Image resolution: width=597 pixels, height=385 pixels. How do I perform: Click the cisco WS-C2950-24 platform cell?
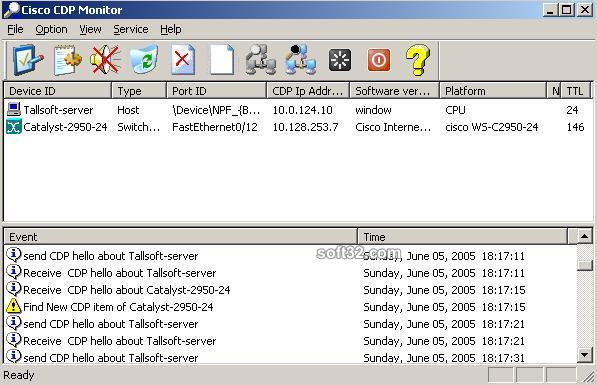tap(492, 127)
